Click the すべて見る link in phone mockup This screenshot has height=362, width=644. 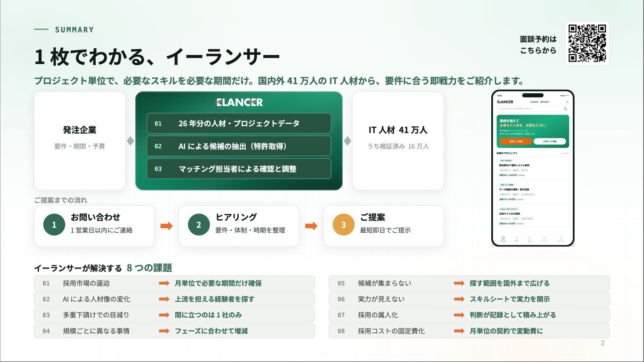565,153
